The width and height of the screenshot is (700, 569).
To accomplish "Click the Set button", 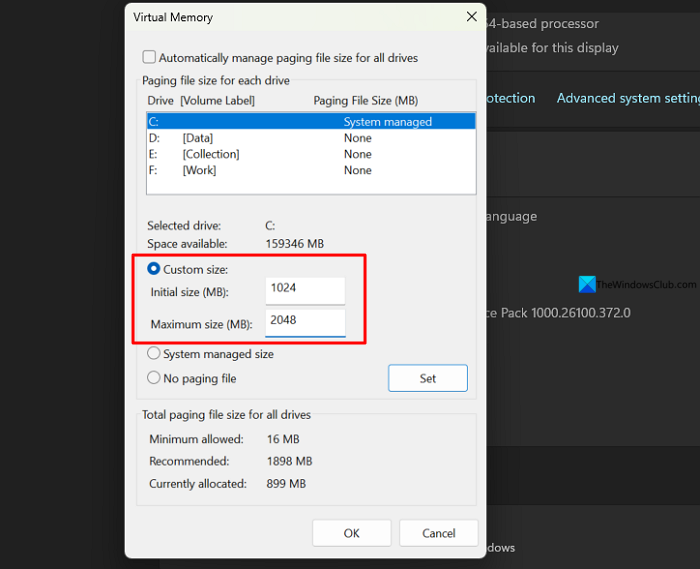I will tap(428, 378).
